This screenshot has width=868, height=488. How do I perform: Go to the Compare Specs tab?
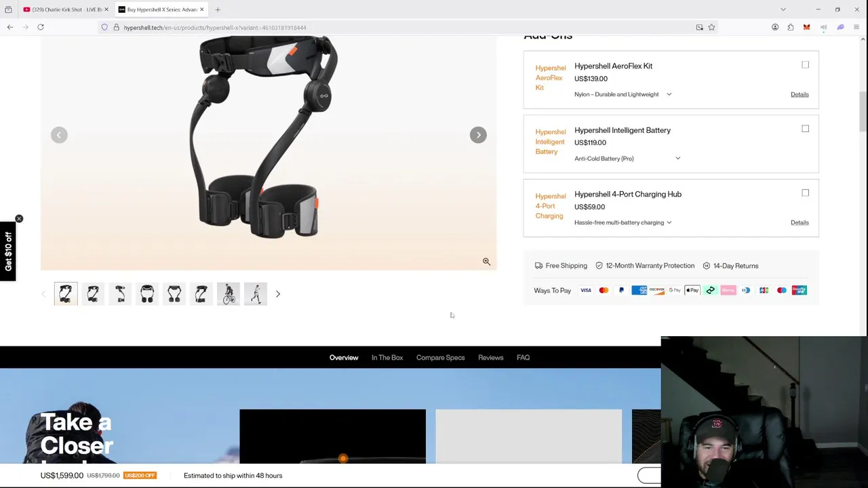pos(441,358)
